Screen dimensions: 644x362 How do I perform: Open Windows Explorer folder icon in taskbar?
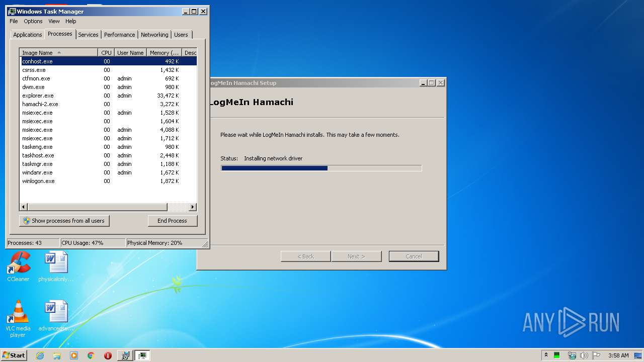(x=57, y=355)
